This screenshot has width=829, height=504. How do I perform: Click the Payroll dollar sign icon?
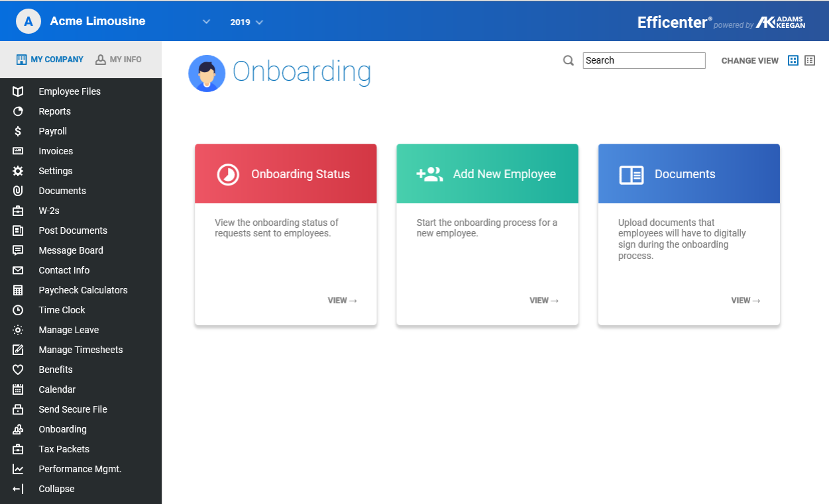[18, 131]
